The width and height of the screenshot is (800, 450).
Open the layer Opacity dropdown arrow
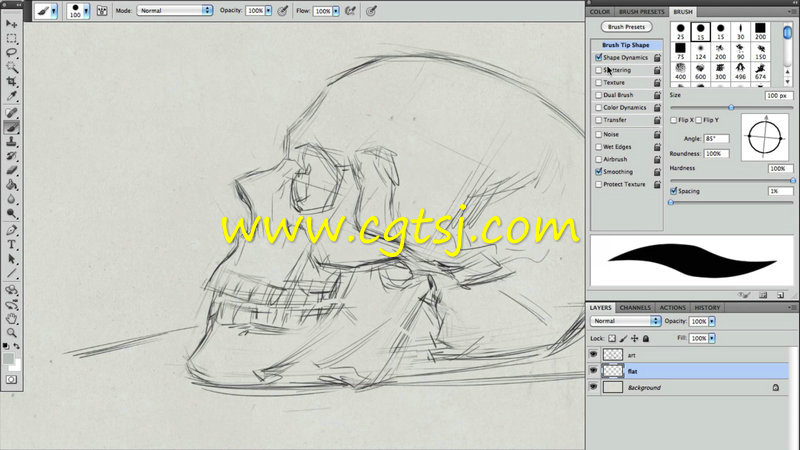(x=712, y=321)
